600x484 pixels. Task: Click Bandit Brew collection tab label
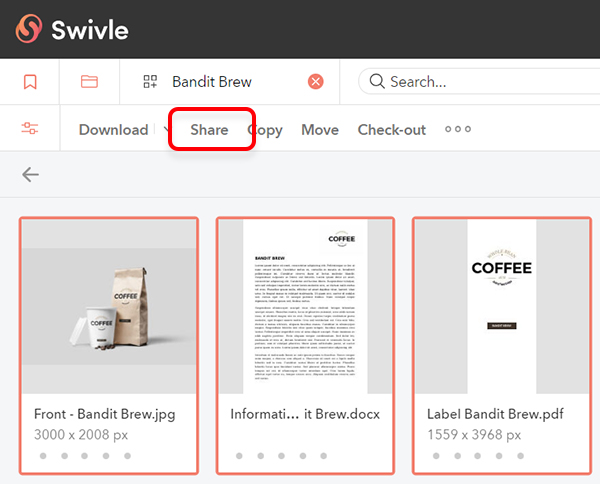[212, 81]
